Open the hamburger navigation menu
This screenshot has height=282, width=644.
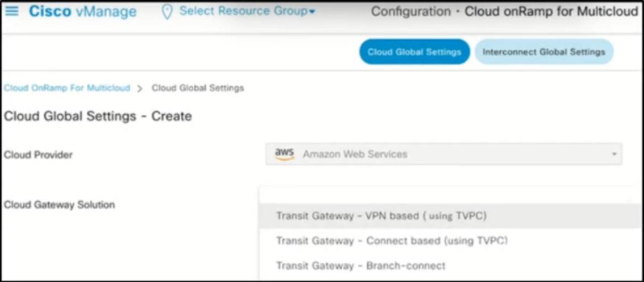click(x=11, y=11)
